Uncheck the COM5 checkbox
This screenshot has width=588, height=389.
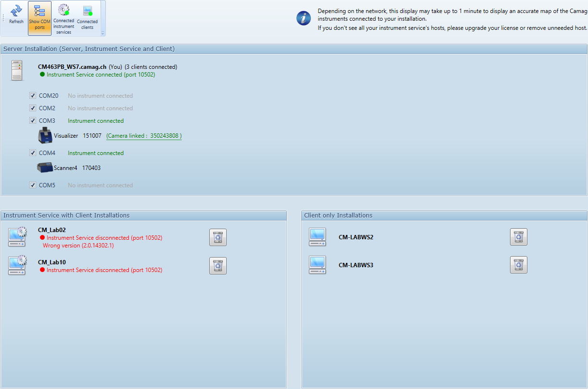[x=33, y=185]
